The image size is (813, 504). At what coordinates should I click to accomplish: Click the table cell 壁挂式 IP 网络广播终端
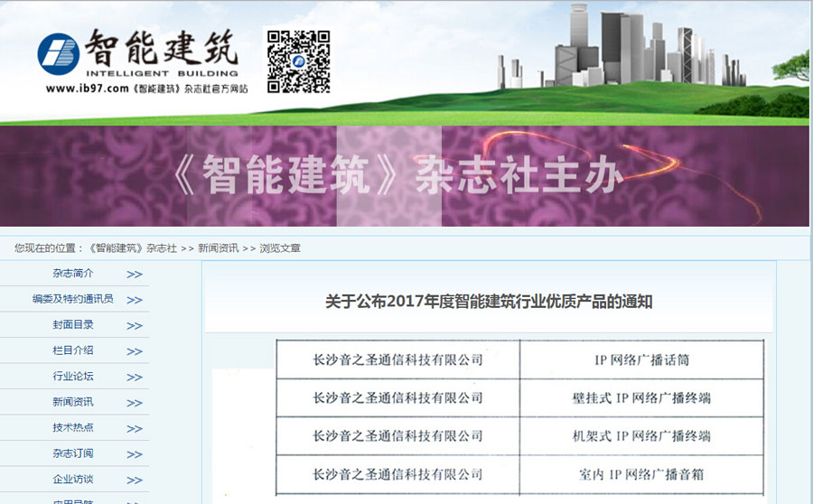coord(642,397)
